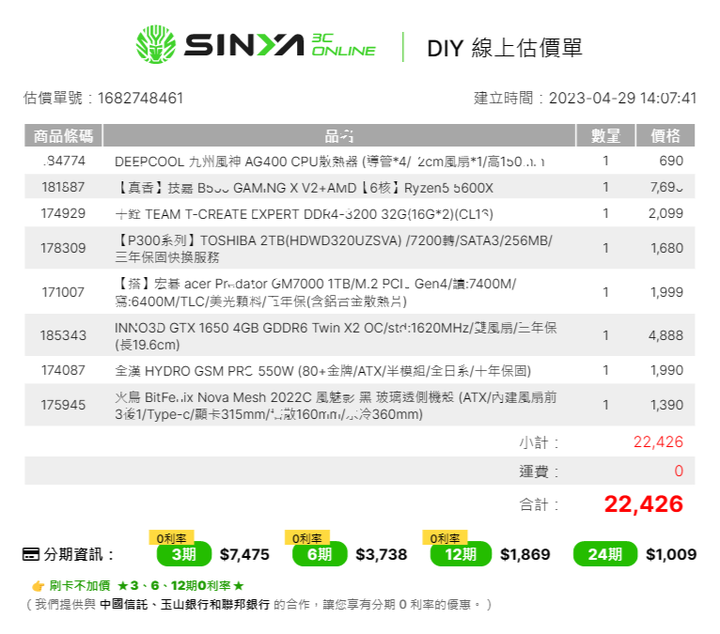The image size is (720, 634).
Task: Click product code 171007
Action: [x=63, y=292]
